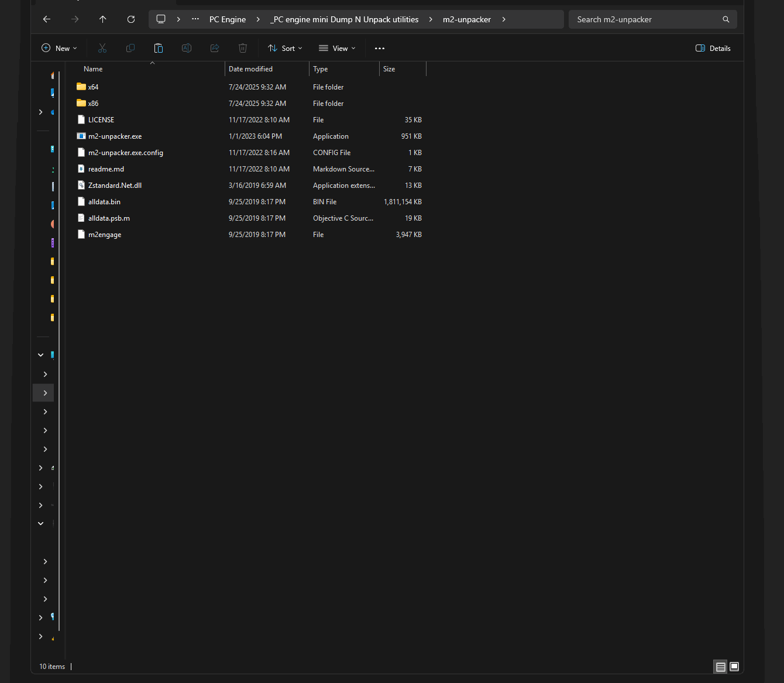Image resolution: width=784 pixels, height=683 pixels.
Task: Click the Delete trash icon
Action: tap(243, 48)
